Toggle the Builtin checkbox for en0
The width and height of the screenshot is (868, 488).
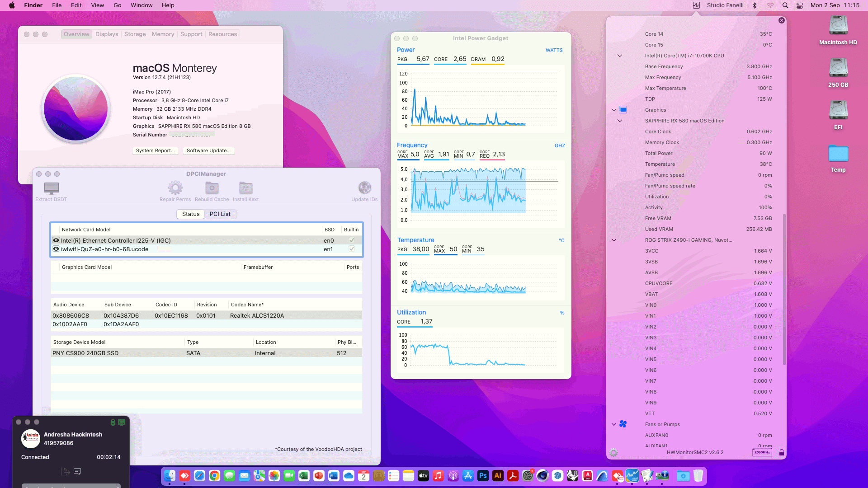pos(351,240)
